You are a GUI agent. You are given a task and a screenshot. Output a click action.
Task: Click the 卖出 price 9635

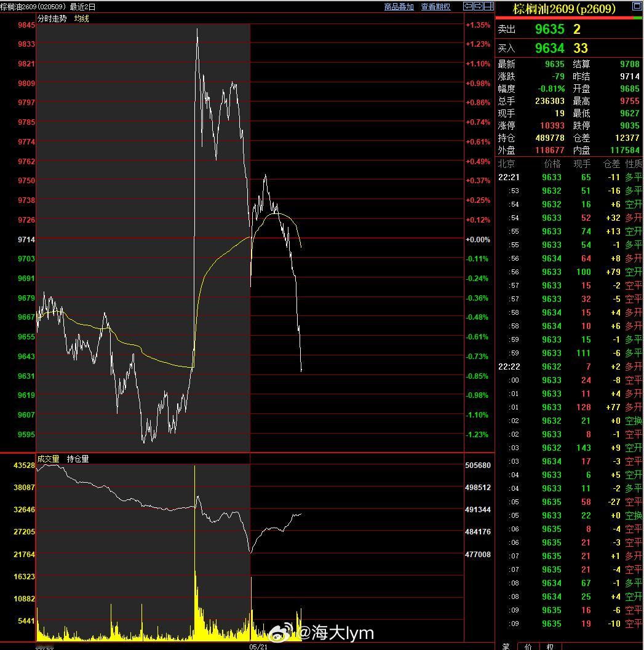[x=550, y=29]
